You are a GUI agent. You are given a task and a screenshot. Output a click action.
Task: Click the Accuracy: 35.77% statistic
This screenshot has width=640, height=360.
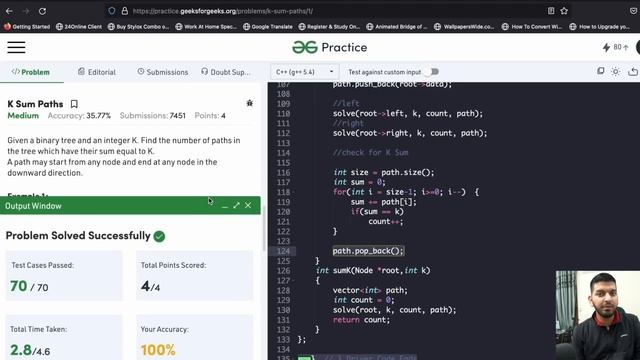click(x=79, y=116)
